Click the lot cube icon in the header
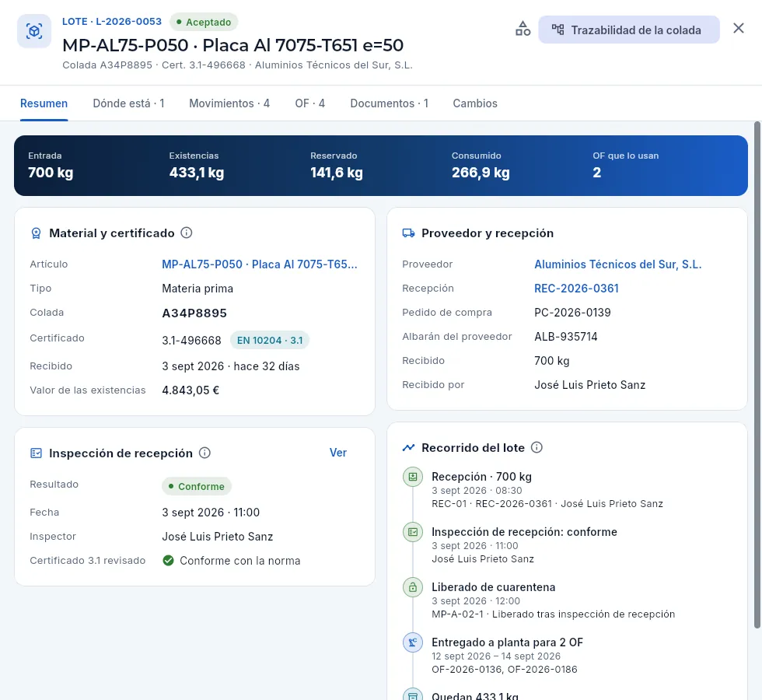Screen dimensions: 762x700 pos(34,31)
